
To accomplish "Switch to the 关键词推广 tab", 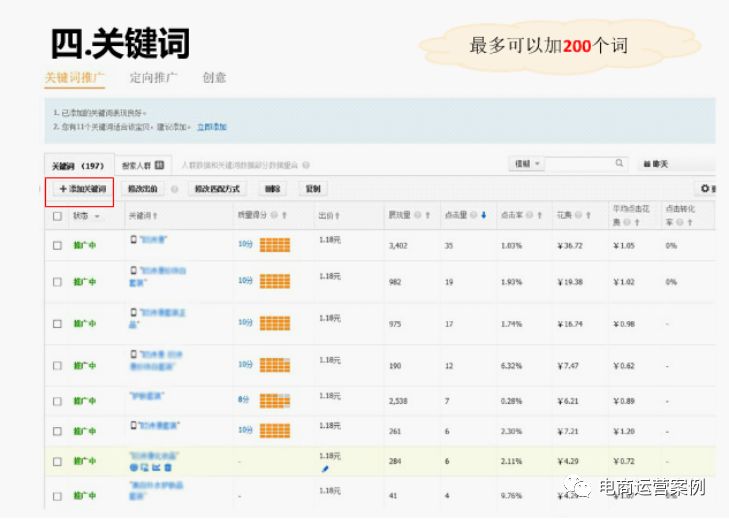I will [x=74, y=78].
